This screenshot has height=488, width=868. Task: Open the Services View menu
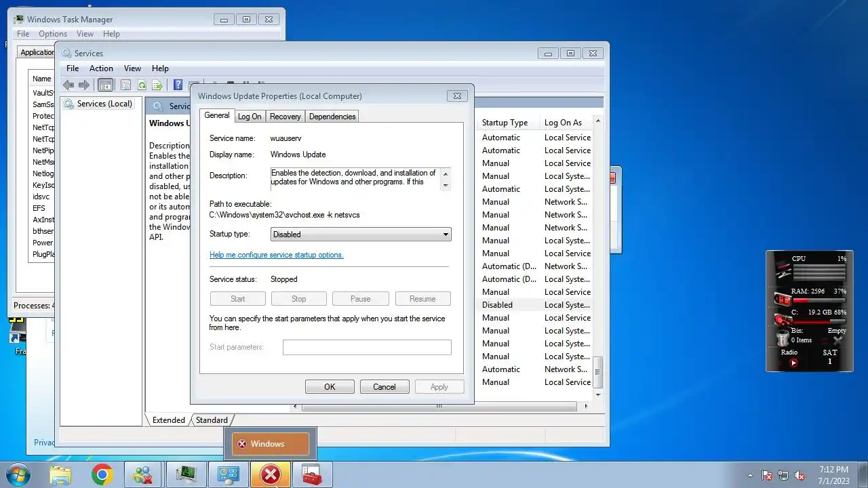[x=132, y=68]
